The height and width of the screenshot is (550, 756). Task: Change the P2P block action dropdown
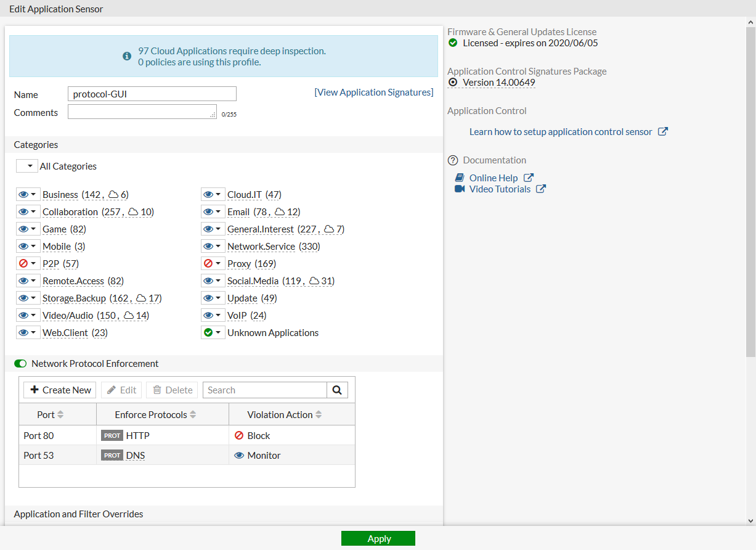tap(28, 263)
